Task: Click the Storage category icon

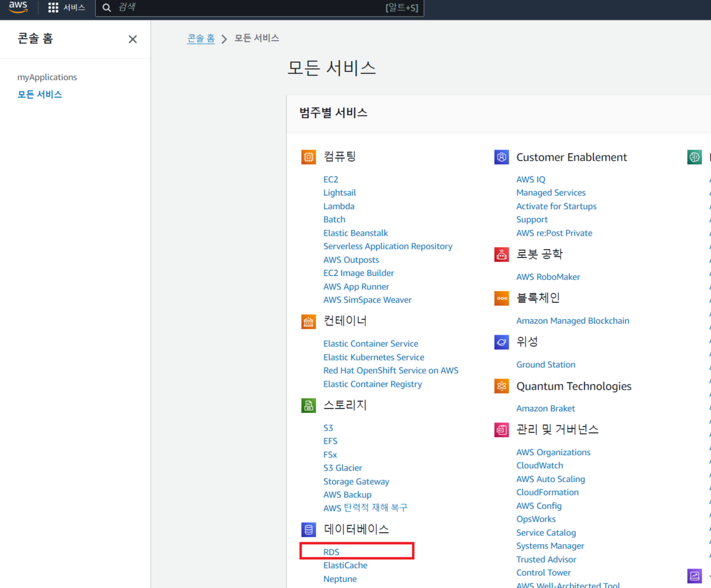Action: point(308,405)
